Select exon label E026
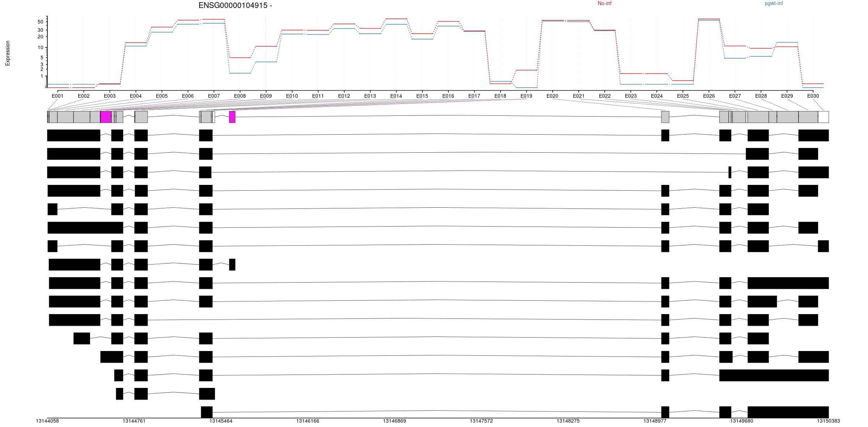Viewport: 868px width, 427px height. (709, 96)
